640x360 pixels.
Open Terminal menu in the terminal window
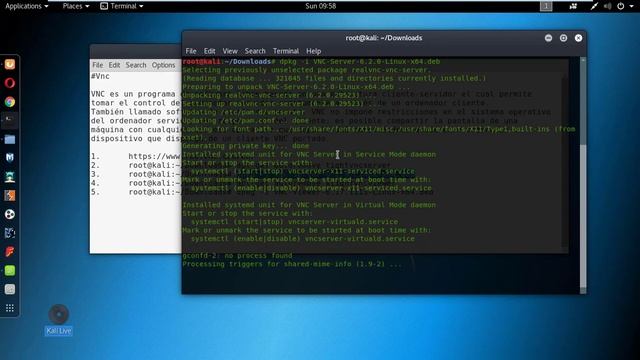pos(286,51)
